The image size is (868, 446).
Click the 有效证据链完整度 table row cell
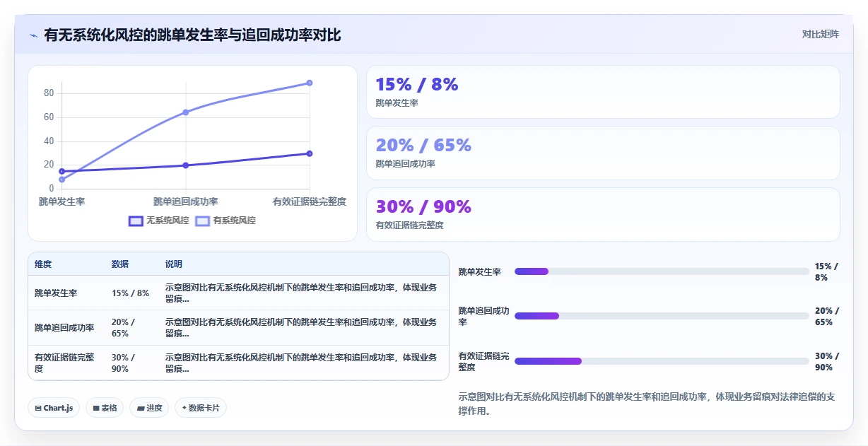pyautogui.click(x=65, y=363)
